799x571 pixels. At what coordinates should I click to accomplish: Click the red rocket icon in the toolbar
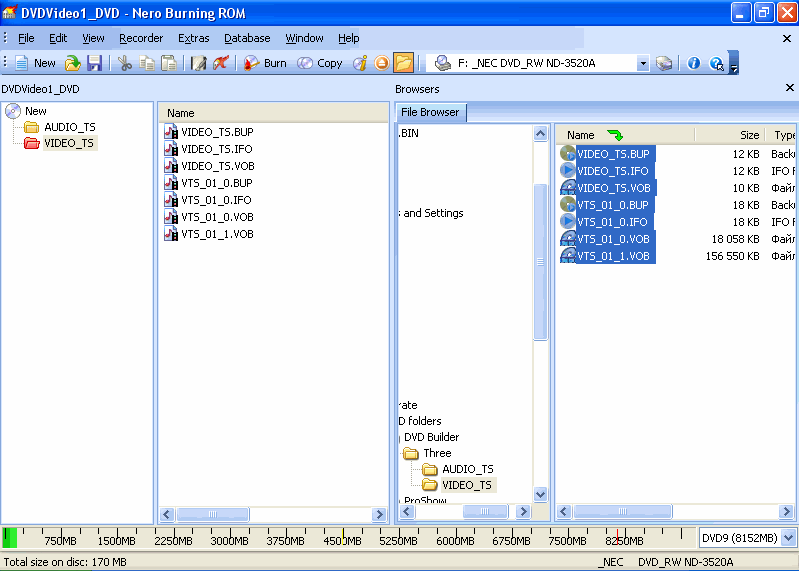pyautogui.click(x=221, y=63)
